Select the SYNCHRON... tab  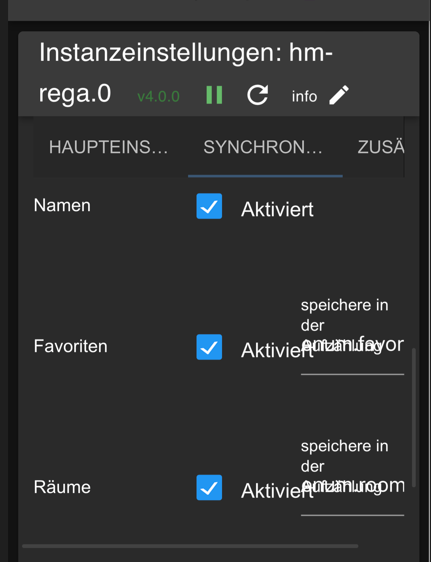(x=265, y=147)
